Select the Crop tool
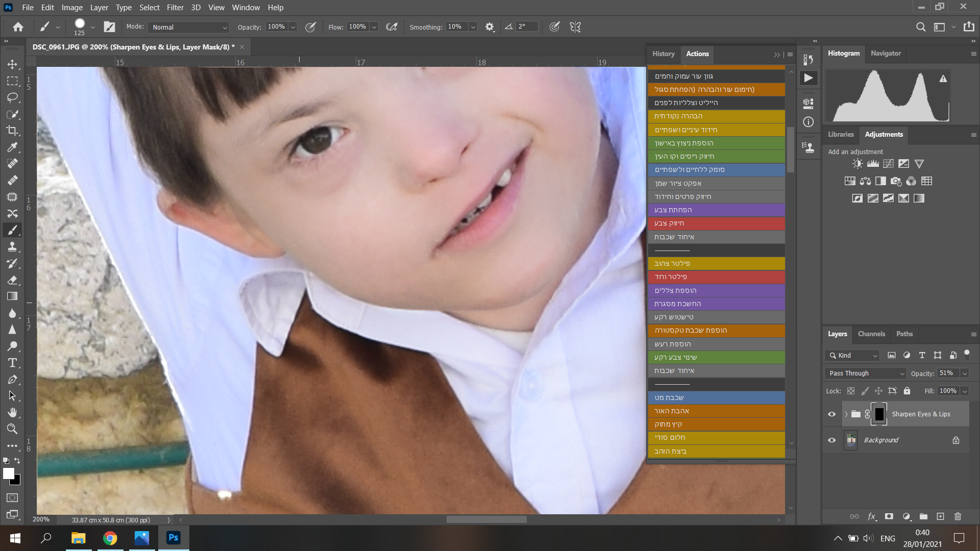 coord(12,131)
